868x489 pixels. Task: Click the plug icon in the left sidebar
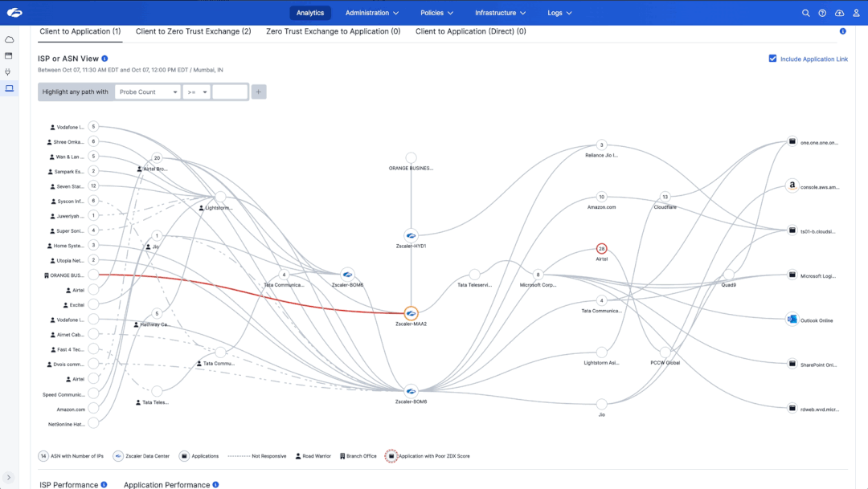pyautogui.click(x=9, y=71)
